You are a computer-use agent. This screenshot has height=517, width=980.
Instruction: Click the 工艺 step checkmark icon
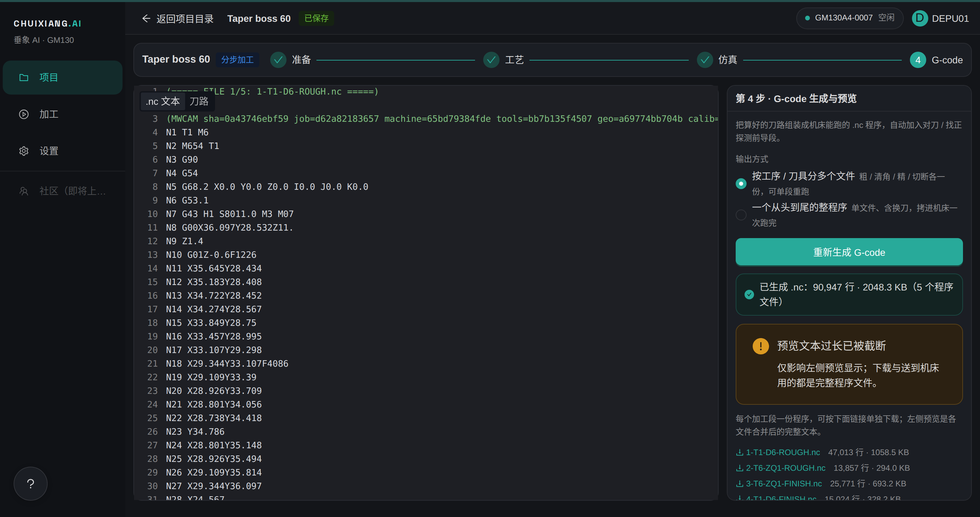[491, 60]
